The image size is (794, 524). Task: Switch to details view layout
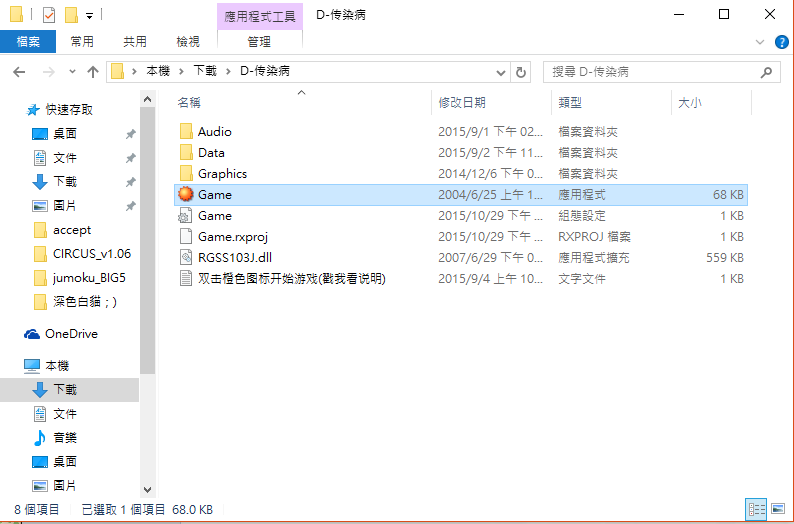pos(757,509)
